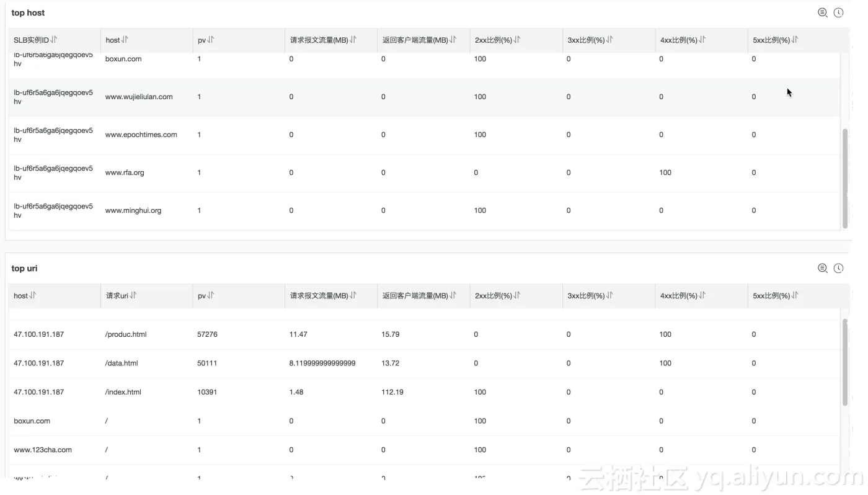The width and height of the screenshot is (868, 495).
Task: Select 2xx value 100 in /index.html row
Action: [480, 392]
